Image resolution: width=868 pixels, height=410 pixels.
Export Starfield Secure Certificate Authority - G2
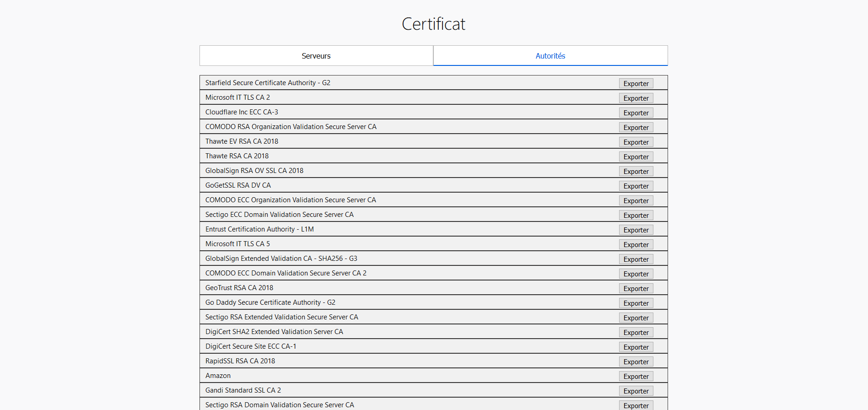636,83
